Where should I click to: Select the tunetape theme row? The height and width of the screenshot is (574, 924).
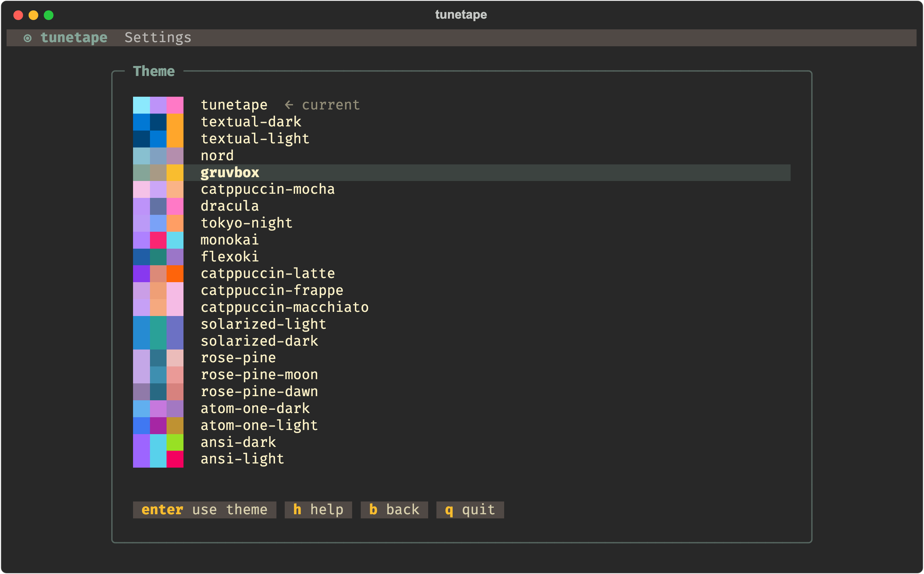pyautogui.click(x=461, y=105)
